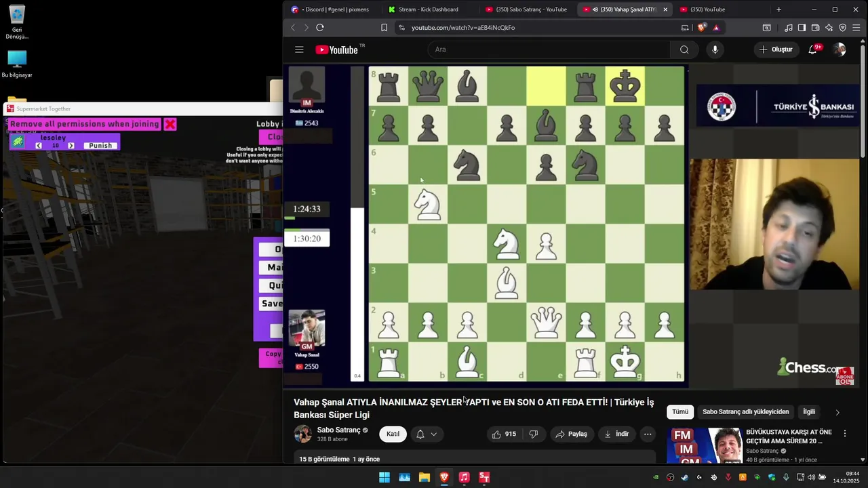Decrease lesoley's value with left arrow
868x488 pixels.
click(x=39, y=146)
